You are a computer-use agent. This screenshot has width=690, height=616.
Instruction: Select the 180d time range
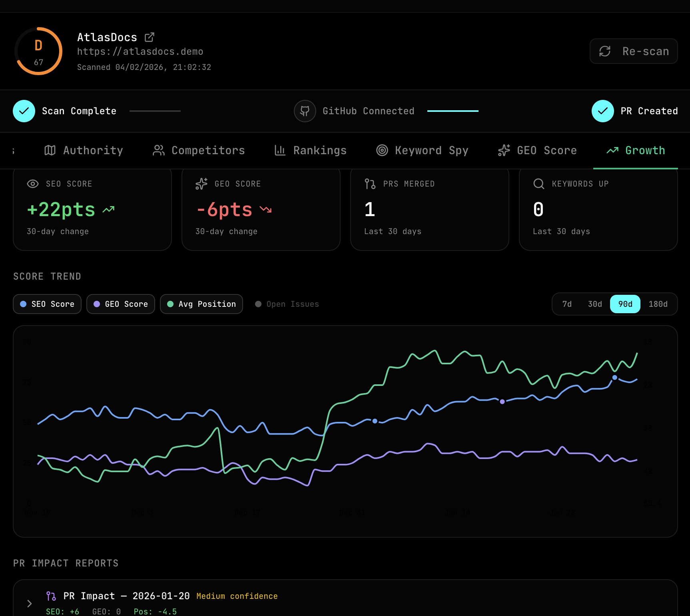pyautogui.click(x=658, y=304)
